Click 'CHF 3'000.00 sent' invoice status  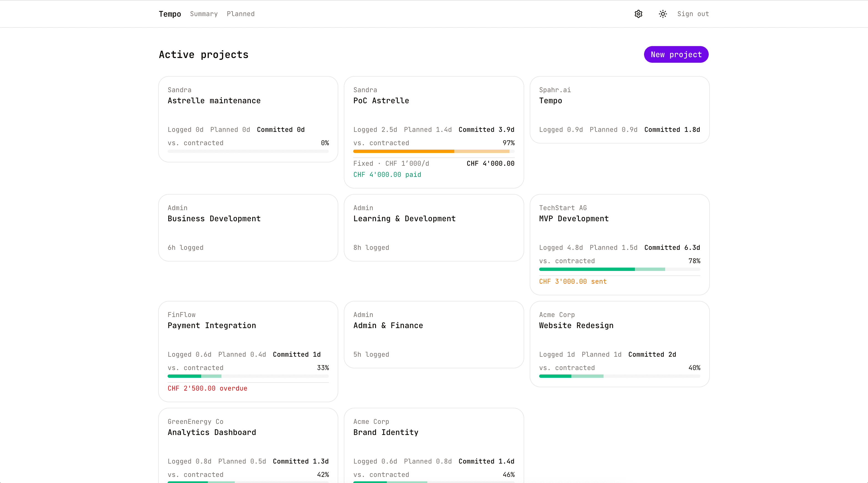(573, 281)
